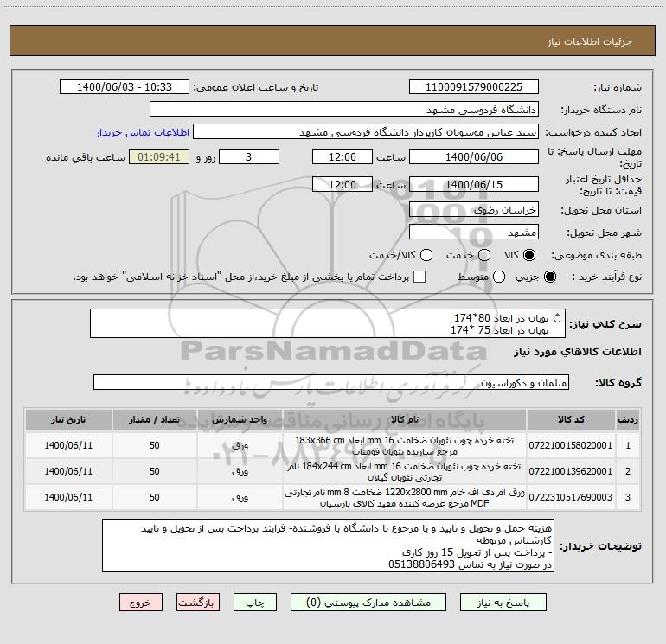Image resolution: width=666 pixels, height=644 pixels.
Task: Click the 184x244 cm particle board item name
Action: tap(405, 472)
